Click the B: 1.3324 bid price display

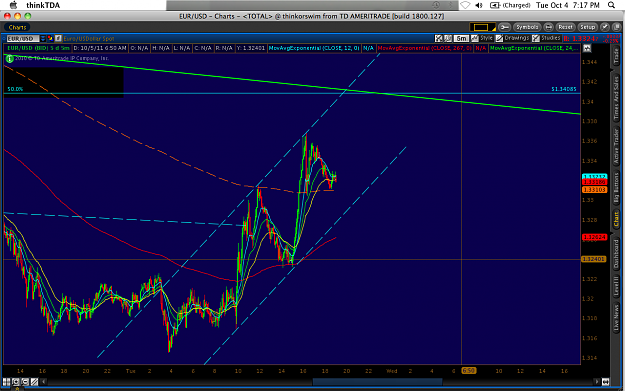(x=581, y=39)
